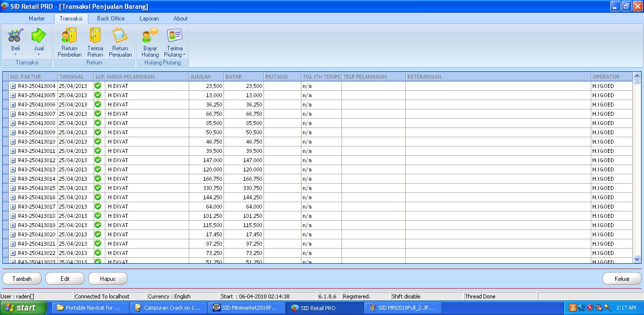Open the Windows start button
Viewport: 644px width, 315px height.
click(23, 308)
